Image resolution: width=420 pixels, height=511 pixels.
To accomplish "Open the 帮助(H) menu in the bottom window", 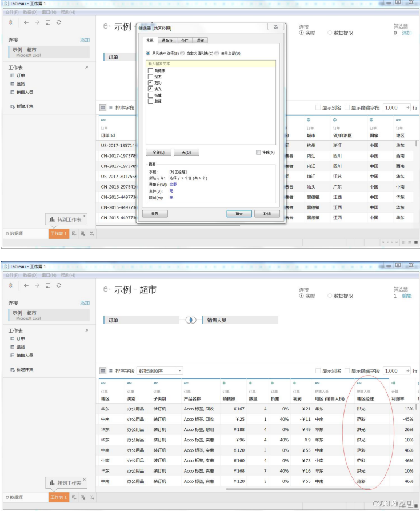I will pos(68,276).
